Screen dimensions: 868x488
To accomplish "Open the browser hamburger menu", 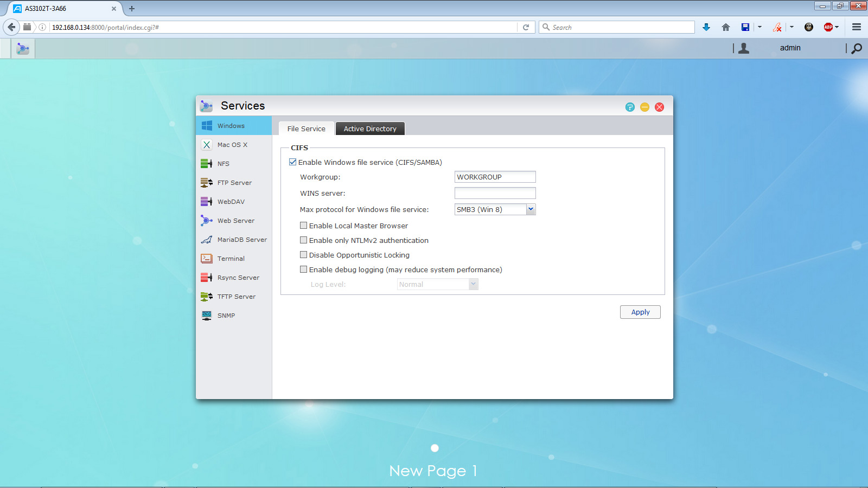I will (857, 27).
